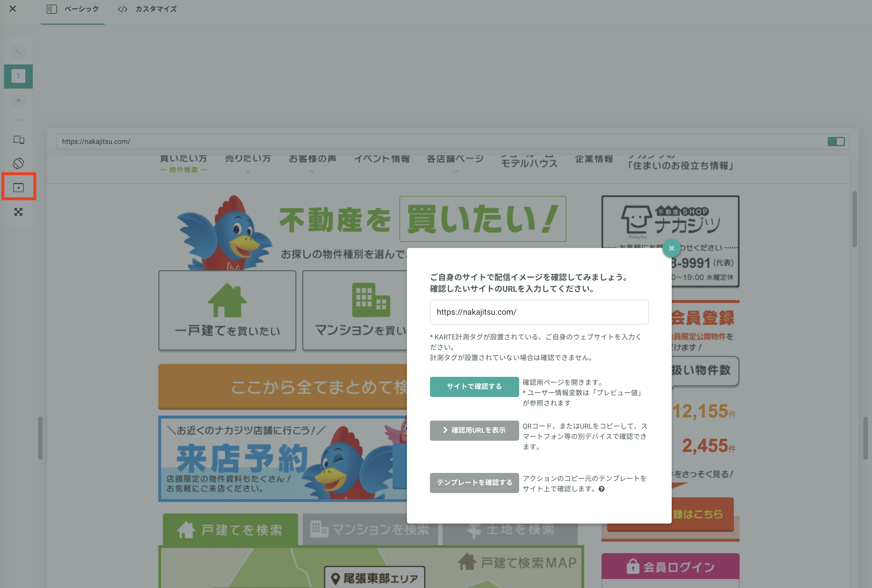The width and height of the screenshot is (872, 588).
Task: Click the left-side panel scrollbar handle
Action: [40, 438]
